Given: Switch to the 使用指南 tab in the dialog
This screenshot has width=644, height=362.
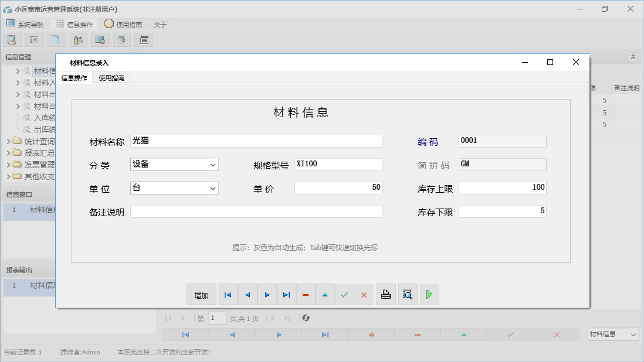Looking at the screenshot, I should pos(111,77).
